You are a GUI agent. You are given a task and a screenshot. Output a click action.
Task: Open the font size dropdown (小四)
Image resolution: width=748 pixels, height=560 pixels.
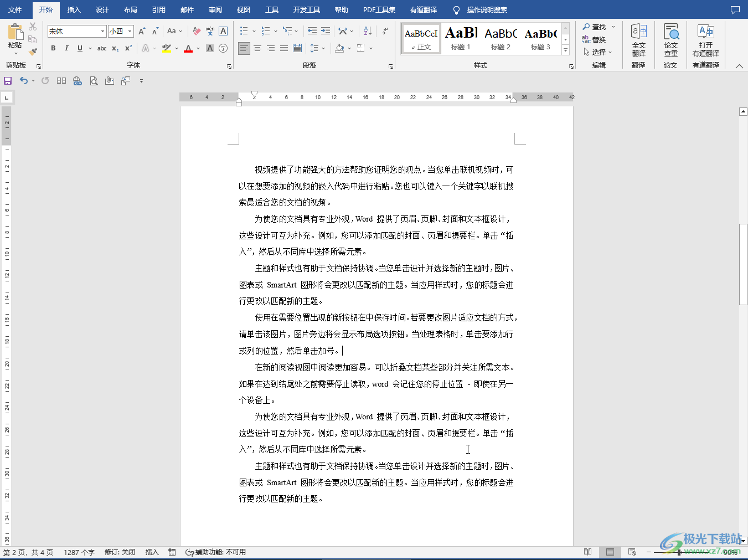[130, 32]
